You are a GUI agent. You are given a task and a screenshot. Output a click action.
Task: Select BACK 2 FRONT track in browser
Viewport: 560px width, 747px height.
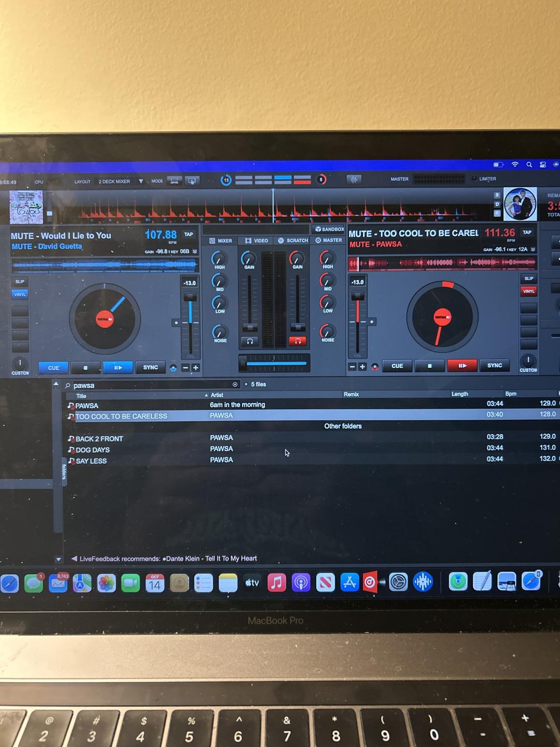[x=99, y=439]
